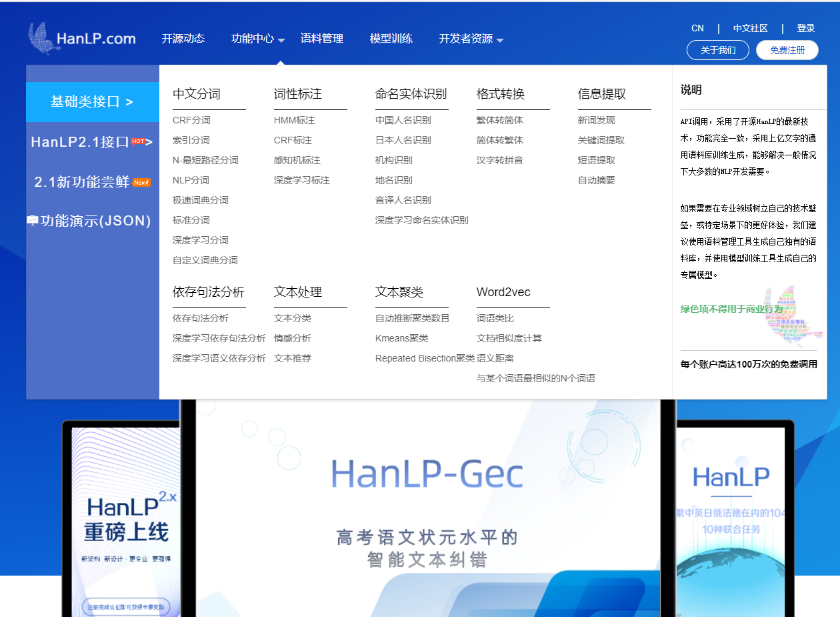Open 索引分词 link
The height and width of the screenshot is (617, 840).
click(191, 140)
